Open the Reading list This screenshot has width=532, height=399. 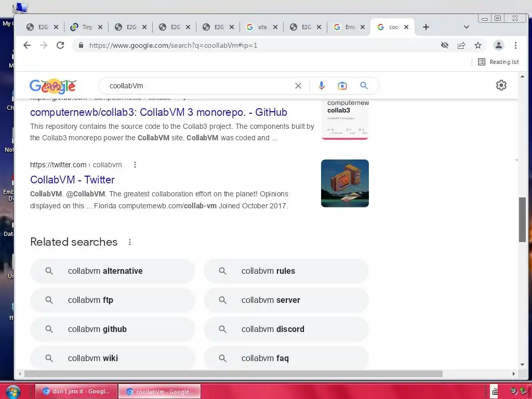[x=498, y=62]
